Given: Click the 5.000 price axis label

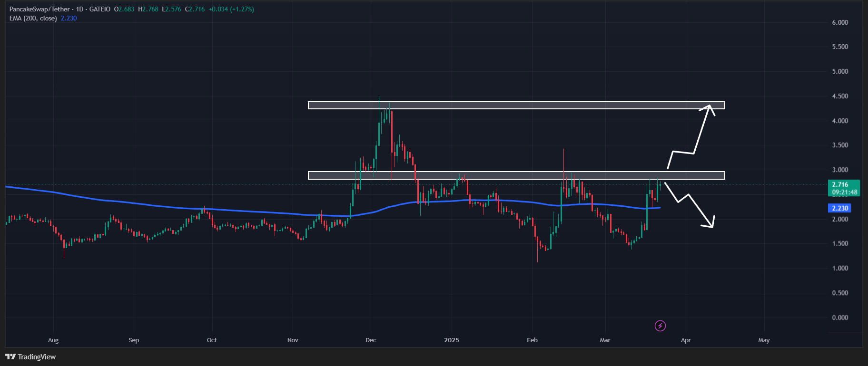Looking at the screenshot, I should [x=840, y=71].
